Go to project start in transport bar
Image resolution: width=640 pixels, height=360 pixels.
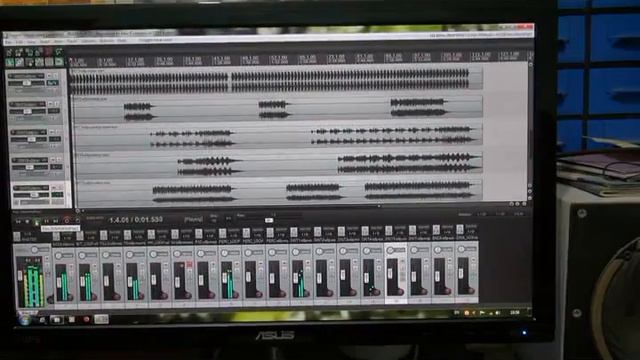click(18, 222)
